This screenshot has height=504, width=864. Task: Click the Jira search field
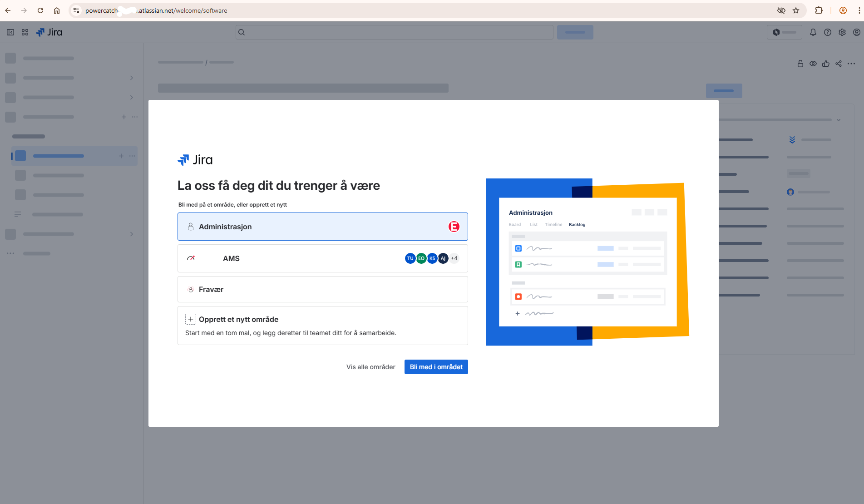click(394, 32)
